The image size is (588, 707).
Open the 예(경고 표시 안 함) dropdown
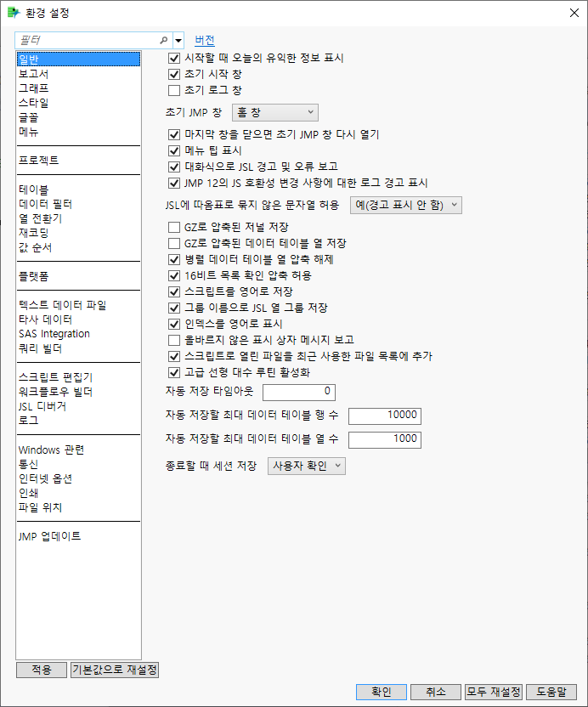point(406,205)
